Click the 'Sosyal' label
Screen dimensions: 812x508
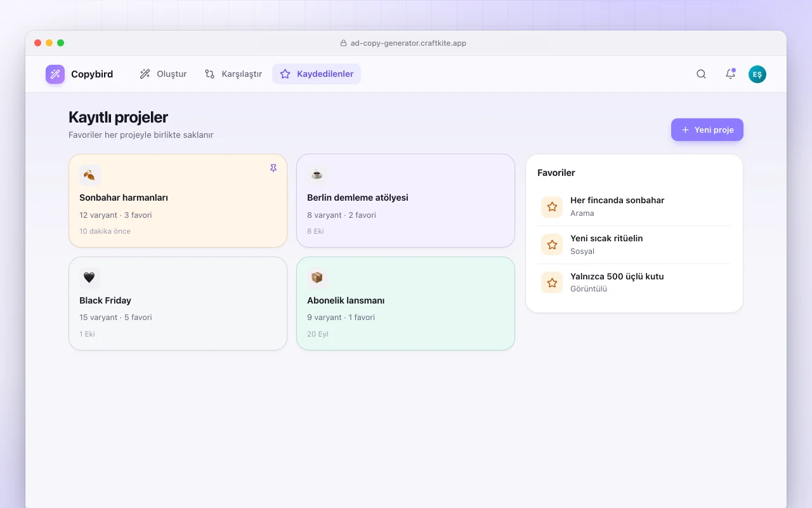coord(582,251)
